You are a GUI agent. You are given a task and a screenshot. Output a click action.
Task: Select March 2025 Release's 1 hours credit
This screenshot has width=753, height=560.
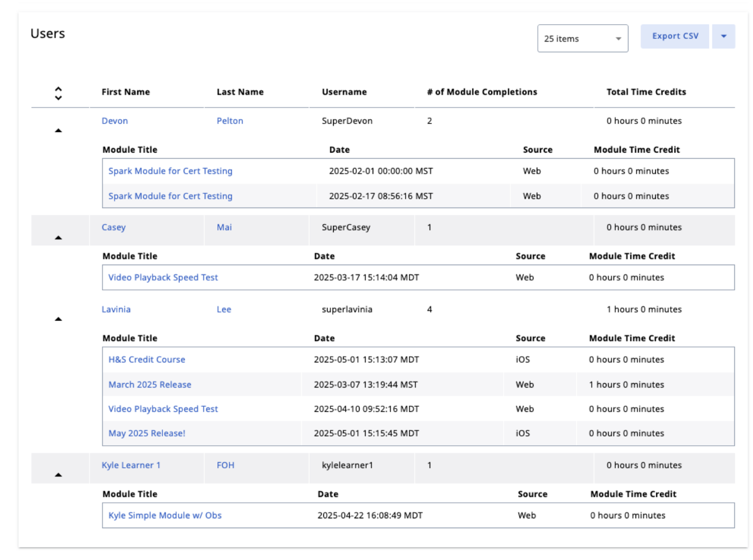coord(626,385)
